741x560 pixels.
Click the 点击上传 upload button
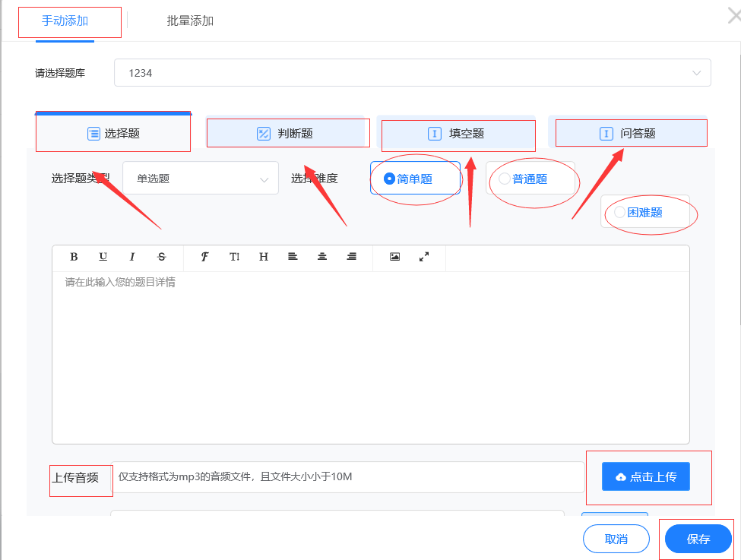(645, 476)
